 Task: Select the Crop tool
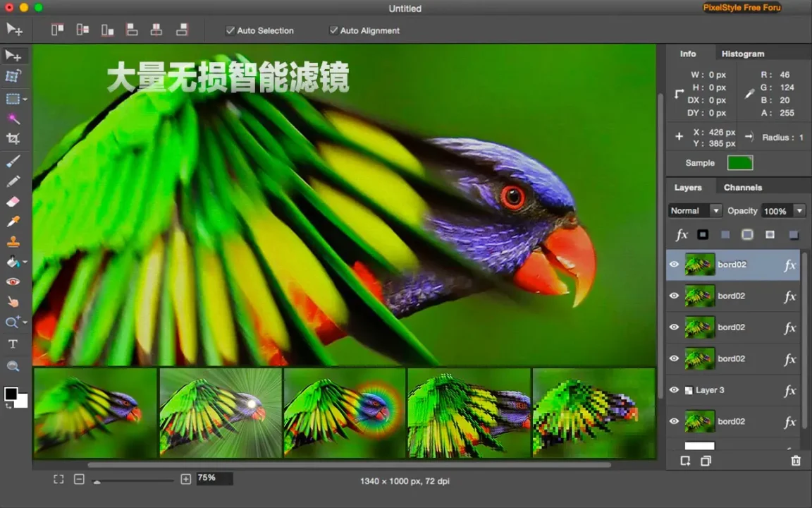[x=13, y=139]
